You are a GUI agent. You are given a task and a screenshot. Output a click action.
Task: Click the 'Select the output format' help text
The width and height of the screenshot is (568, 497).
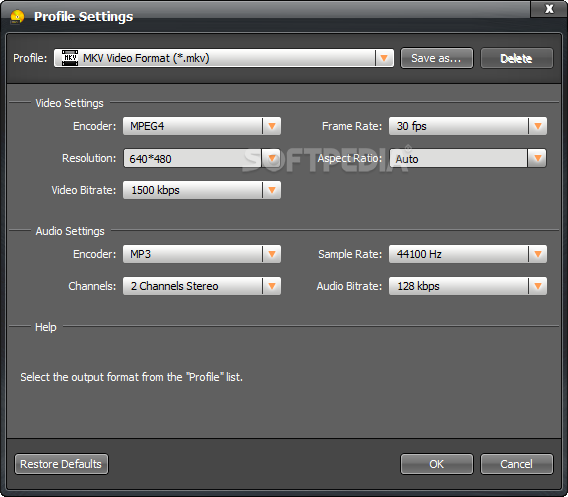(131, 377)
